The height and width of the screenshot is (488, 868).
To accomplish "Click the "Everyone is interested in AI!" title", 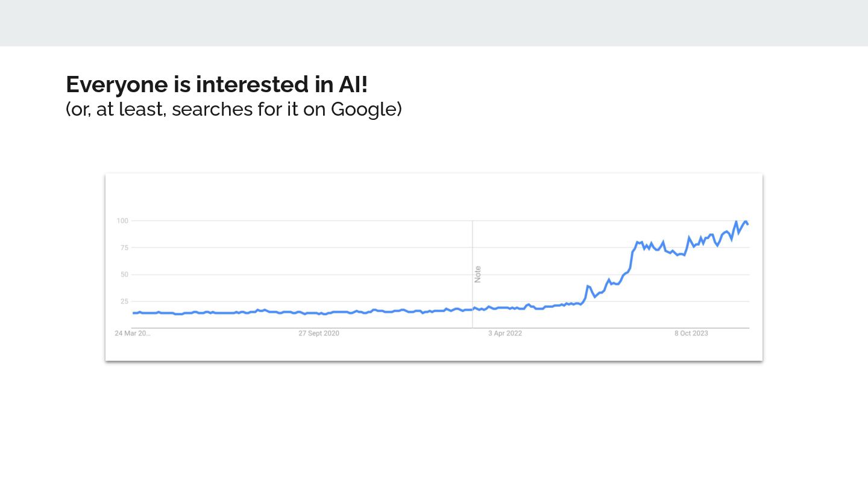I will (216, 84).
